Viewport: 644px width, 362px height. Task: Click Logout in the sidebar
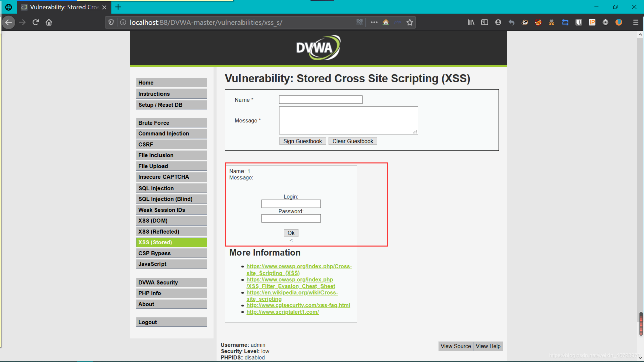(x=172, y=322)
